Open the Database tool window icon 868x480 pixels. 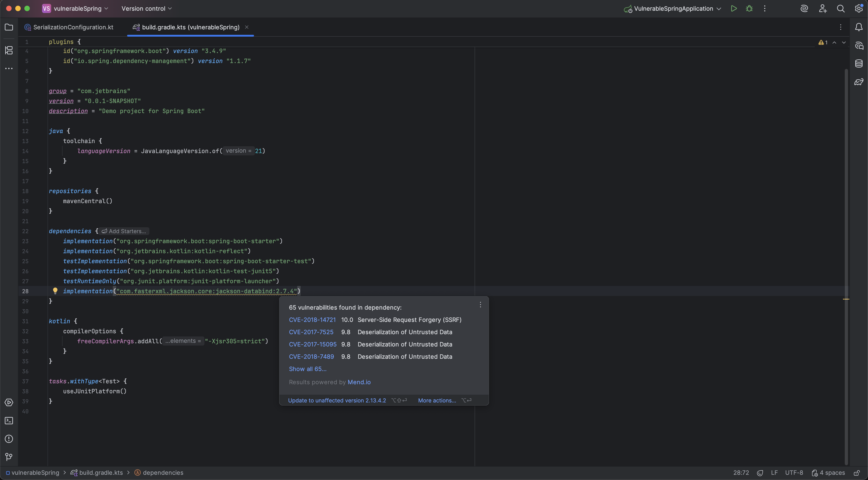tap(859, 63)
